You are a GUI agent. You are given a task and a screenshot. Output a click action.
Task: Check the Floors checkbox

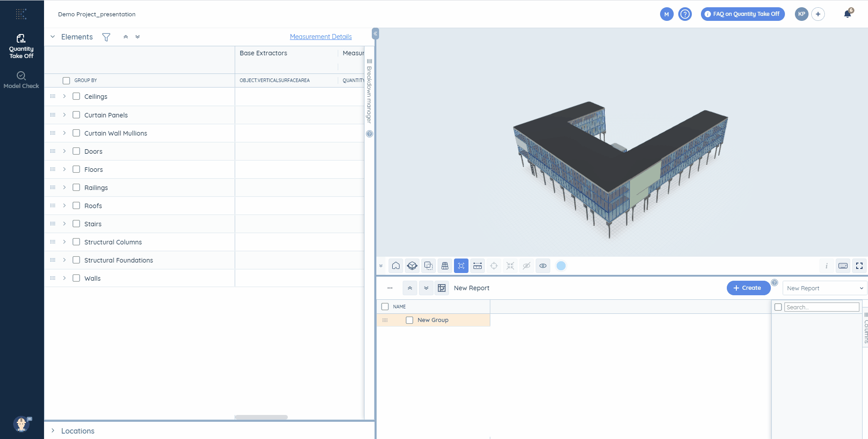pyautogui.click(x=76, y=169)
